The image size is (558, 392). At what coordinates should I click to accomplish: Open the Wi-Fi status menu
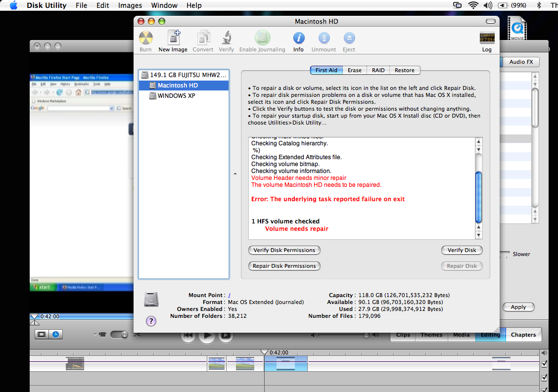tap(473, 5)
